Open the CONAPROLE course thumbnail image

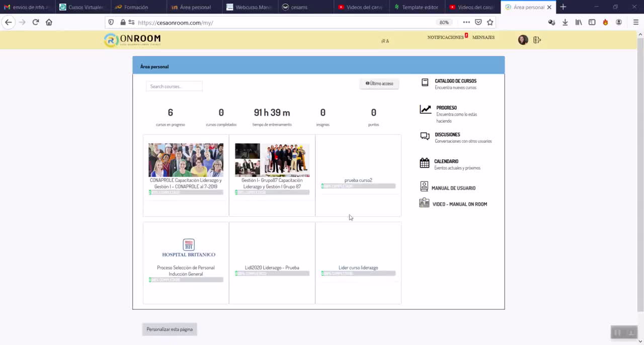(x=186, y=160)
